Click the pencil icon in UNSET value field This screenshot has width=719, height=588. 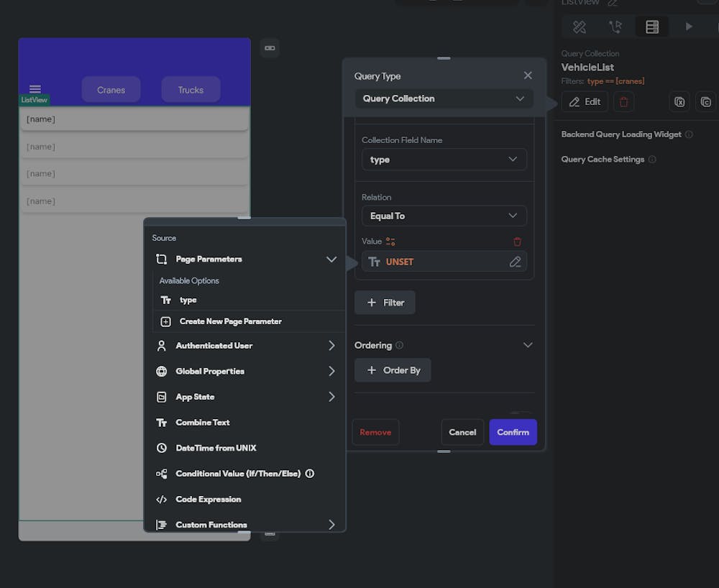click(x=515, y=262)
